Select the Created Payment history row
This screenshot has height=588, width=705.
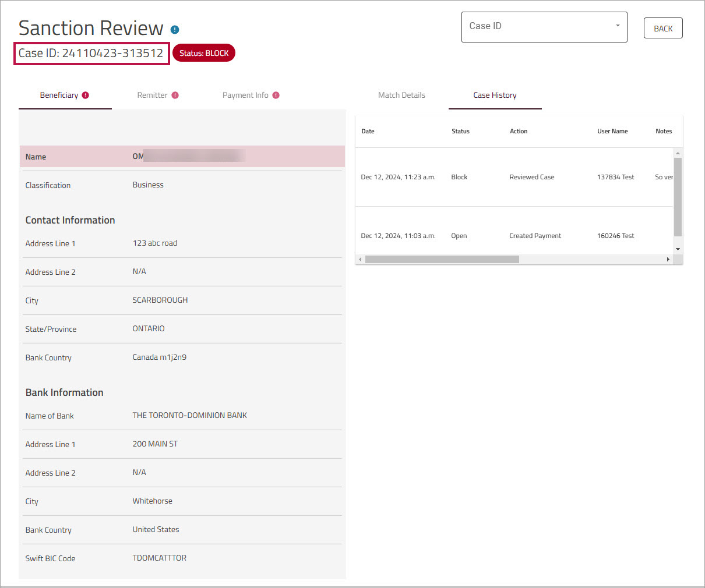(x=513, y=236)
